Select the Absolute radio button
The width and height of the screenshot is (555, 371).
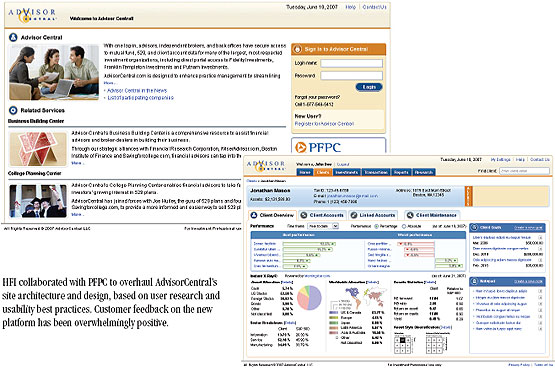[404, 226]
